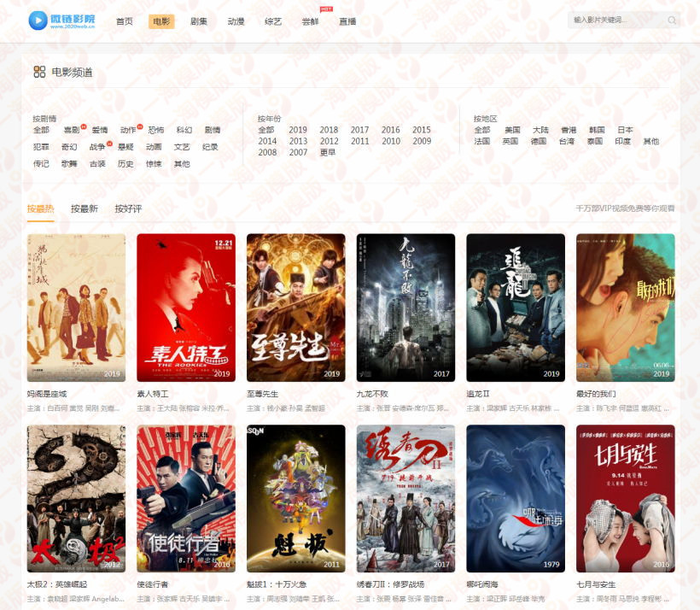
Task: Filter by region 法国
Action: point(482,141)
